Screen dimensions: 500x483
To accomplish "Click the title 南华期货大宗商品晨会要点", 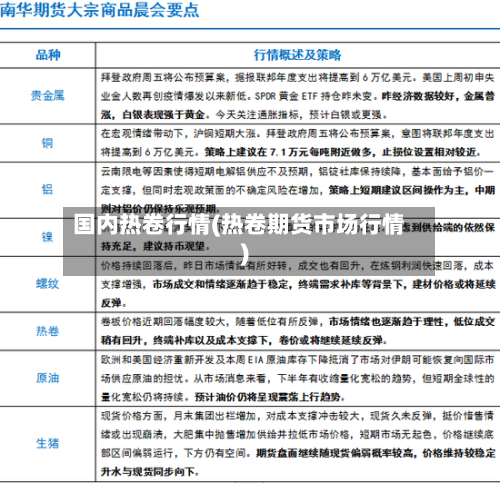I will 99,9.
